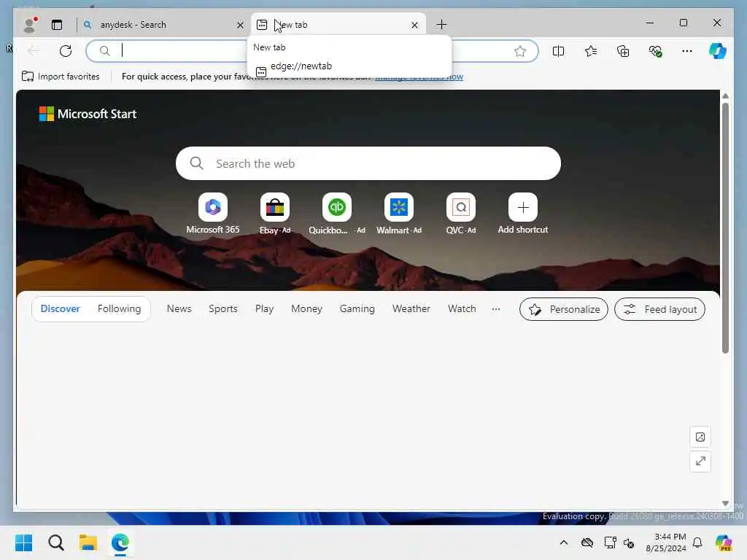Image resolution: width=747 pixels, height=560 pixels.
Task: Open Browser essentials heart icon
Action: [656, 51]
